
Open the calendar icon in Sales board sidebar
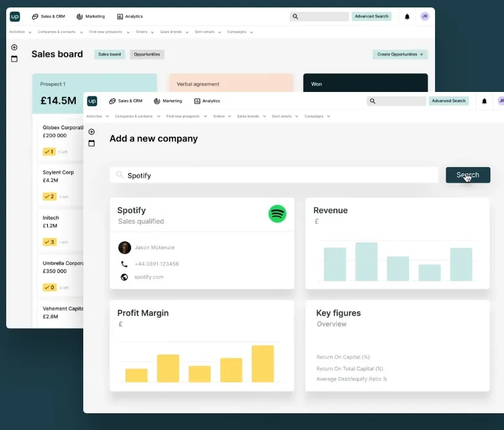click(x=14, y=59)
